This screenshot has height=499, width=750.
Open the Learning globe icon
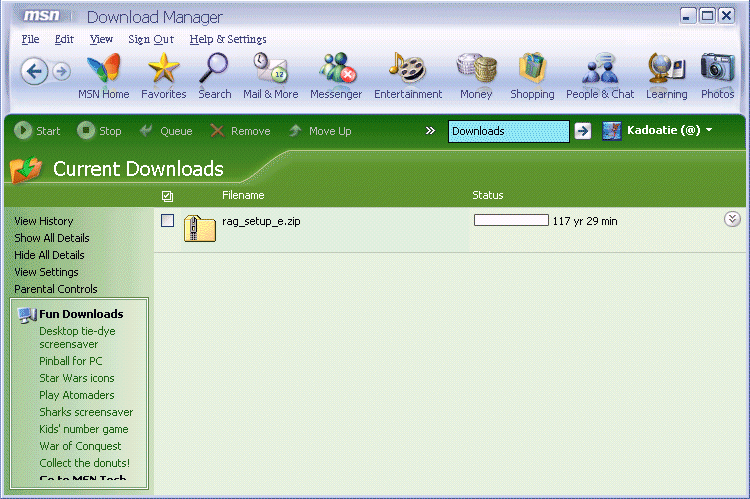pyautogui.click(x=666, y=68)
